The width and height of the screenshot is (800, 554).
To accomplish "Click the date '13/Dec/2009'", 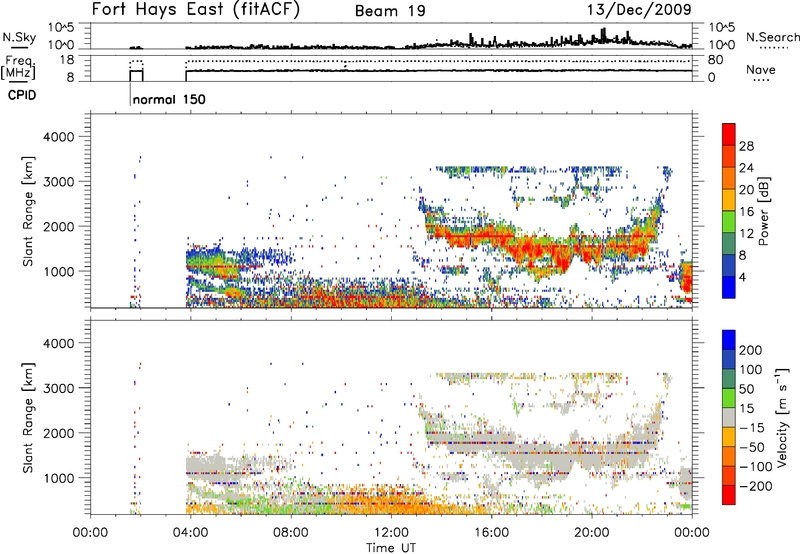I will [639, 9].
